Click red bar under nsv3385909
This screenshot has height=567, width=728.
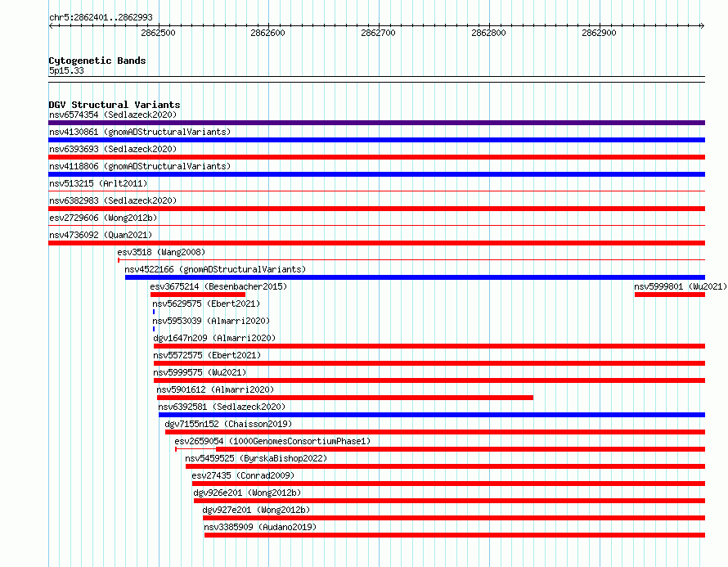pos(455,535)
